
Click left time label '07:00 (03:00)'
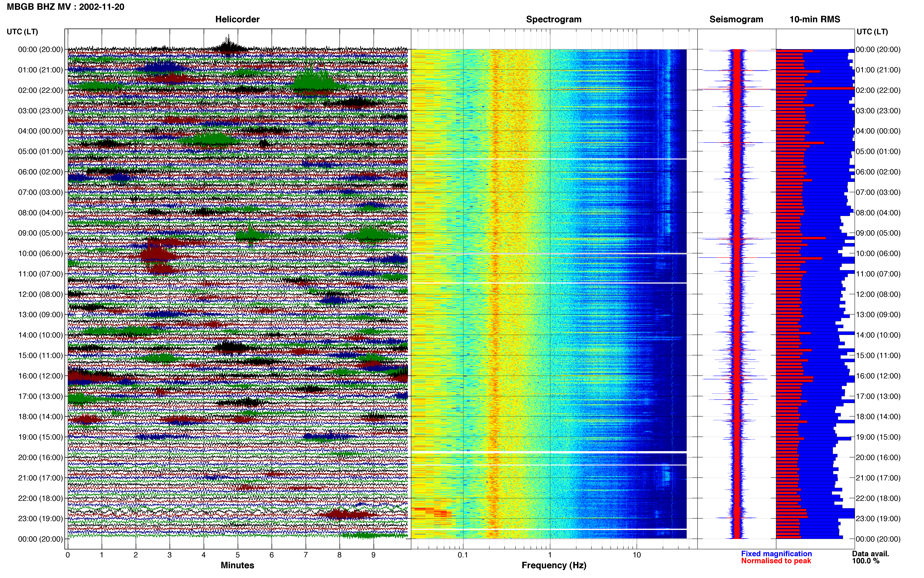click(x=41, y=192)
